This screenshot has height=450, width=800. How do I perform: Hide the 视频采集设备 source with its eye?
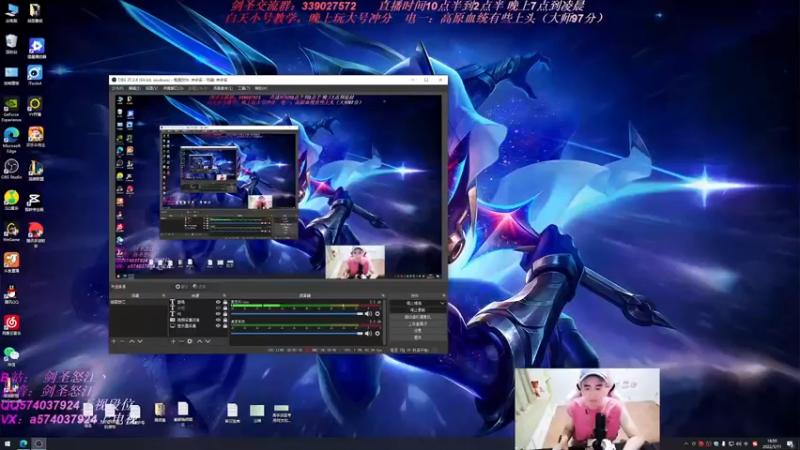(218, 320)
